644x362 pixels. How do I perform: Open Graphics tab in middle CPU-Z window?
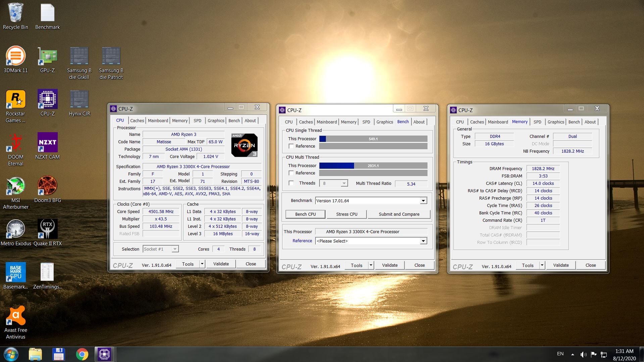point(385,122)
